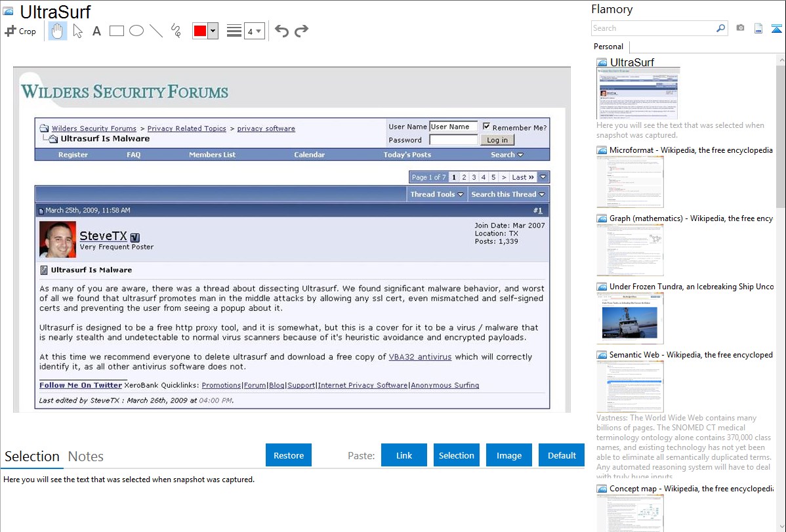Click the Concept map snapshot title

pyautogui.click(x=692, y=488)
